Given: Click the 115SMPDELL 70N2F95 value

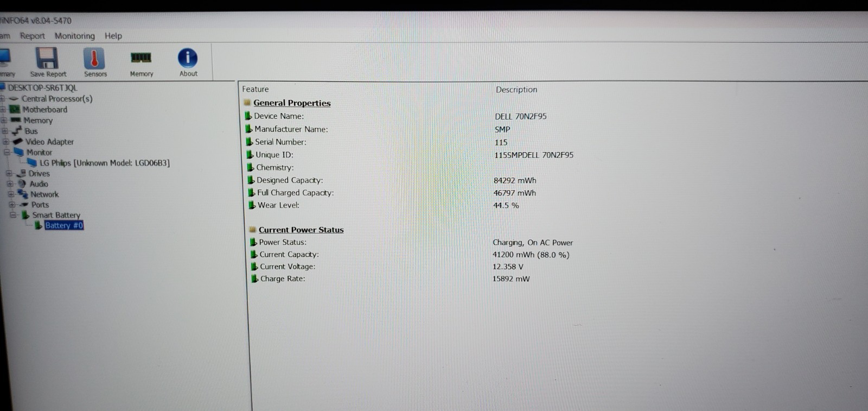Looking at the screenshot, I should [534, 155].
